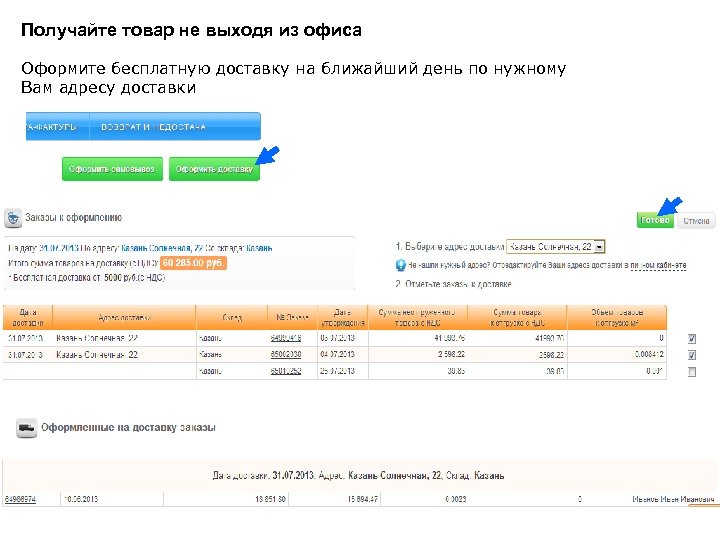Open order link in the 41990.70 row
This screenshot has width=720, height=540.
pyautogui.click(x=286, y=338)
